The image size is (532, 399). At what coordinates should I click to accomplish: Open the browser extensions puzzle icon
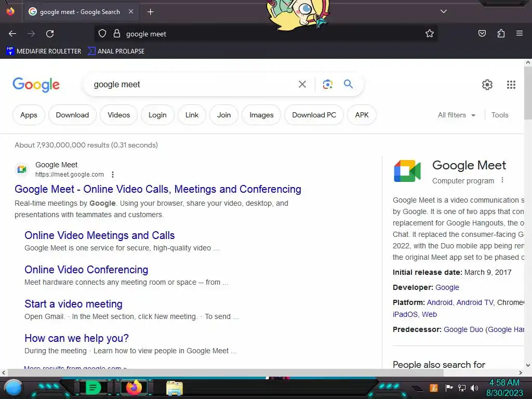tap(501, 33)
